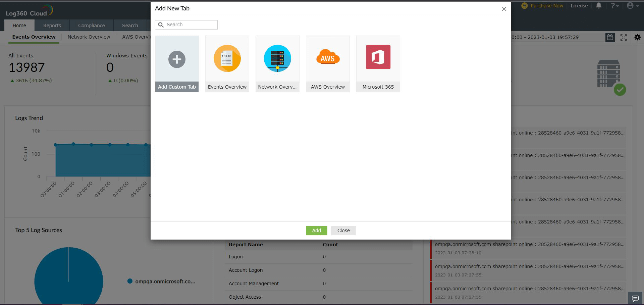Toggle fullscreen view with the expand icon
Image resolution: width=644 pixels, height=305 pixels.
[x=624, y=37]
